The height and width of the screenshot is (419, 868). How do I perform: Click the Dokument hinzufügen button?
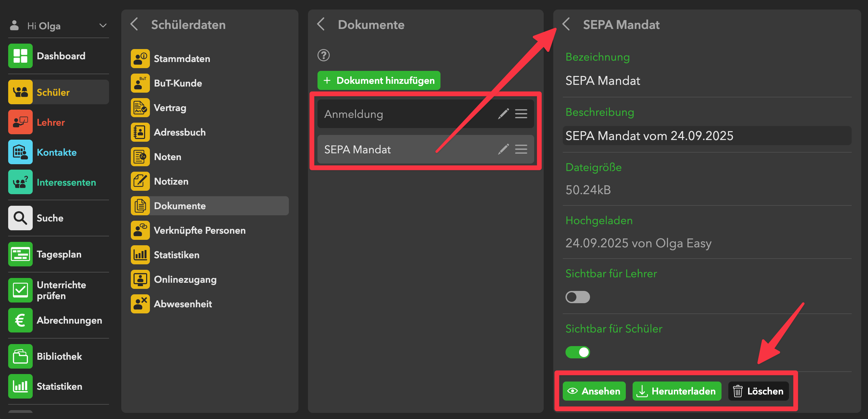pos(379,80)
